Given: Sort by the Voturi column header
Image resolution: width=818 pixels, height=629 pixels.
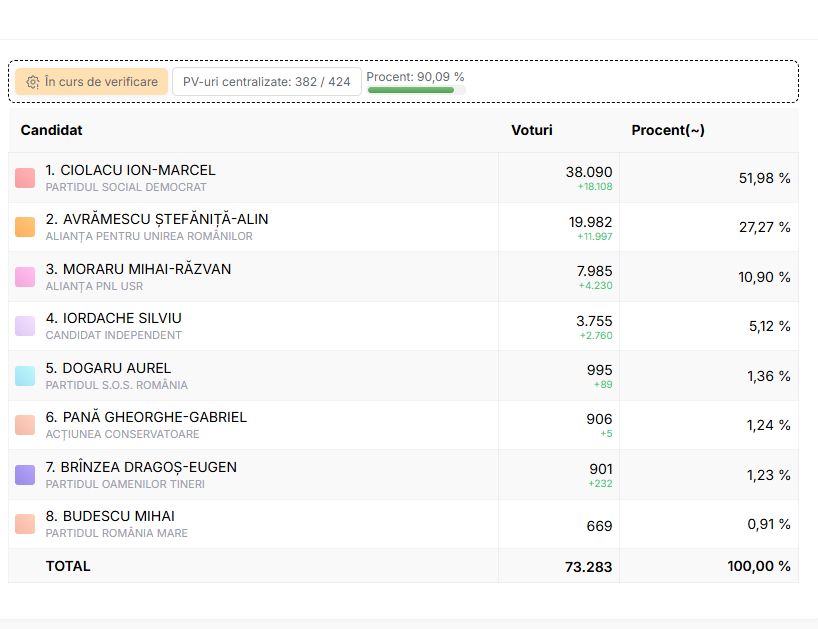Looking at the screenshot, I should pos(531,130).
